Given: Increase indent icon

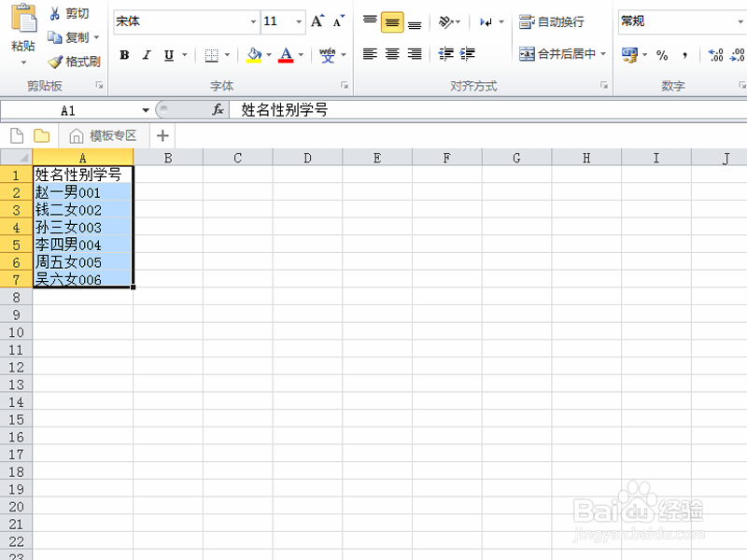Looking at the screenshot, I should tap(468, 54).
